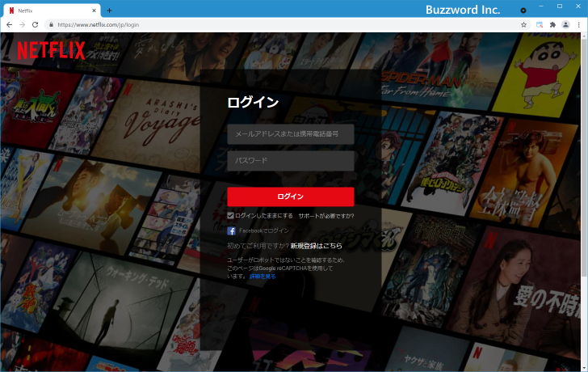Focus the email or phone number field
This screenshot has width=588, height=372.
(x=291, y=134)
